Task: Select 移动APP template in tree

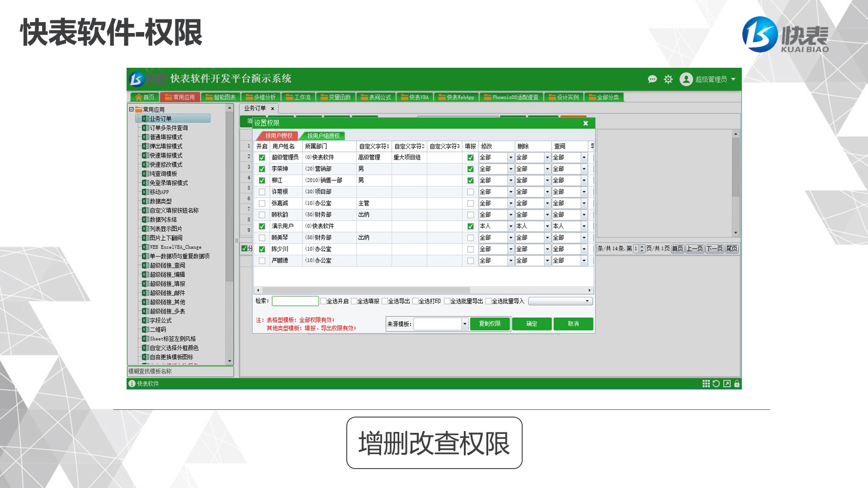Action: (x=159, y=192)
